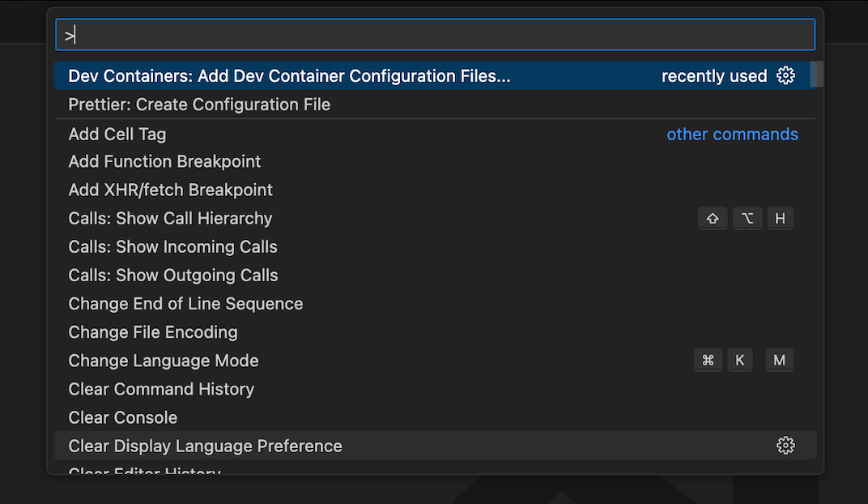Pick Add XHR/fetch Breakpoint
The height and width of the screenshot is (504, 868).
click(435, 190)
